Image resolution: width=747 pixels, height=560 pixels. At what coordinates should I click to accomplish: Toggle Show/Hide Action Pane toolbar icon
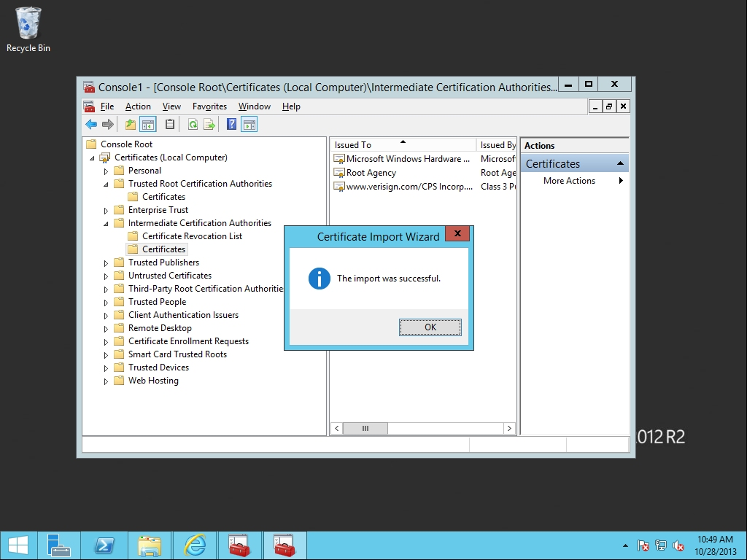click(x=249, y=125)
